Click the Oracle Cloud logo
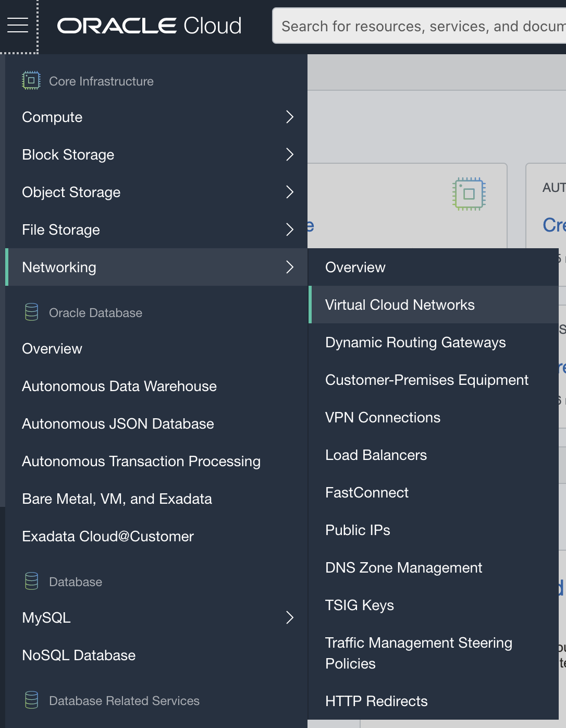Viewport: 566px width, 728px height. [x=149, y=26]
